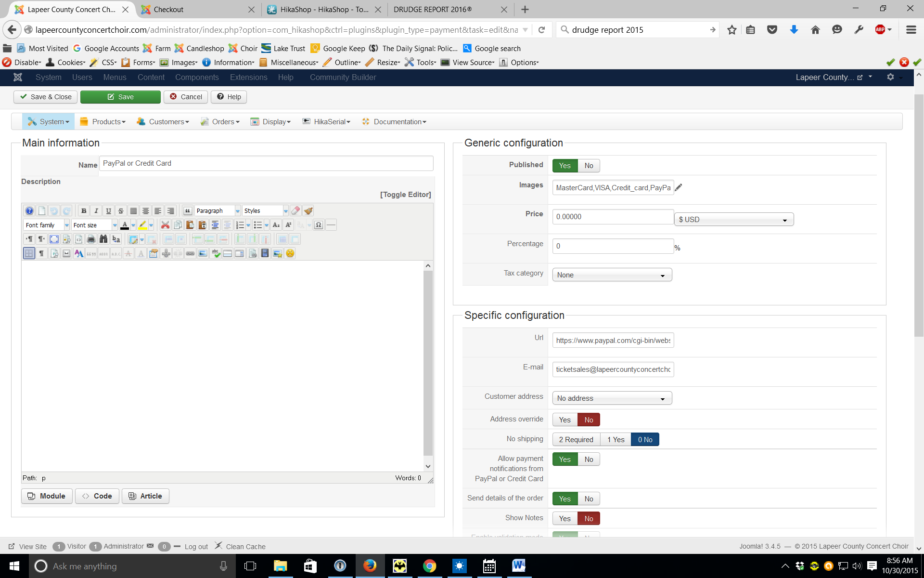924x578 pixels.
Task: Click the Anchor icon in the editor
Action: click(x=166, y=253)
